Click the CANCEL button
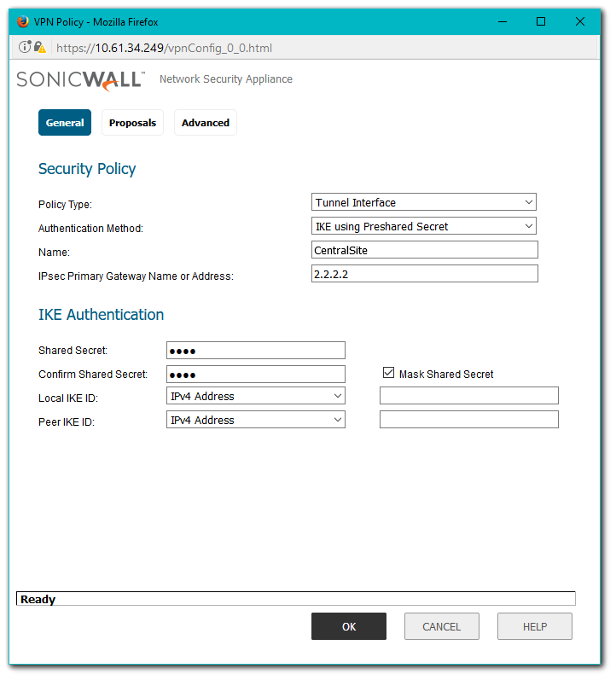This screenshot has height=680, width=616. point(441,626)
